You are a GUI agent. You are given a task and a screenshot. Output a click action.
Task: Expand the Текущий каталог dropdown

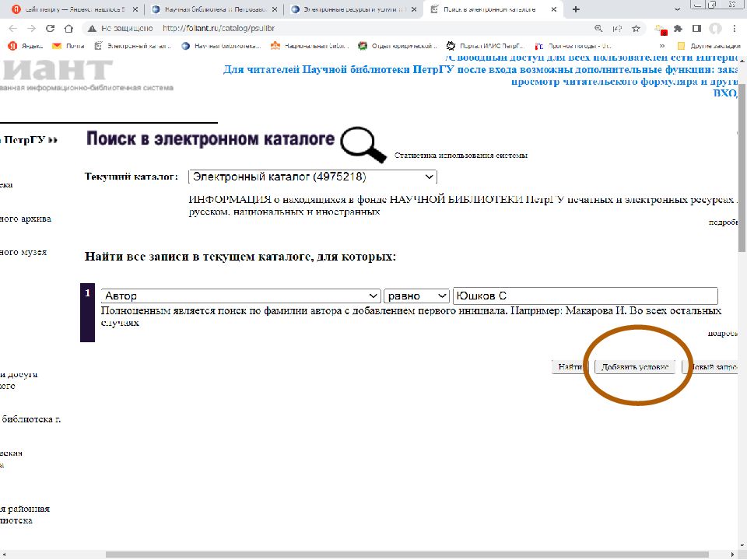(313, 177)
